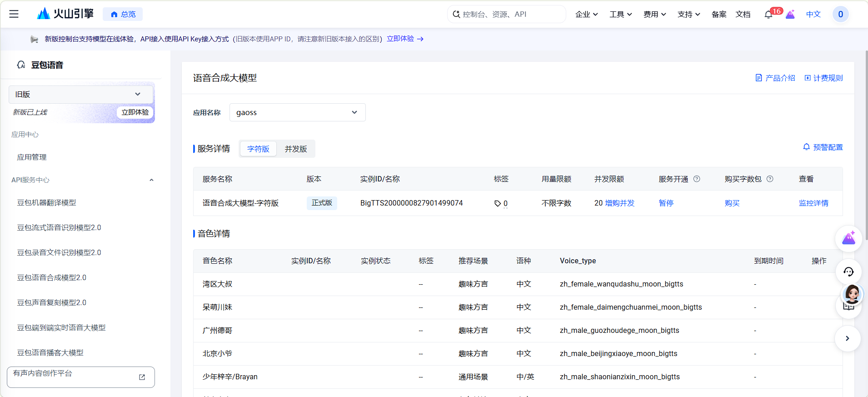
Task: Collapse the API服务中心 section
Action: (x=151, y=180)
